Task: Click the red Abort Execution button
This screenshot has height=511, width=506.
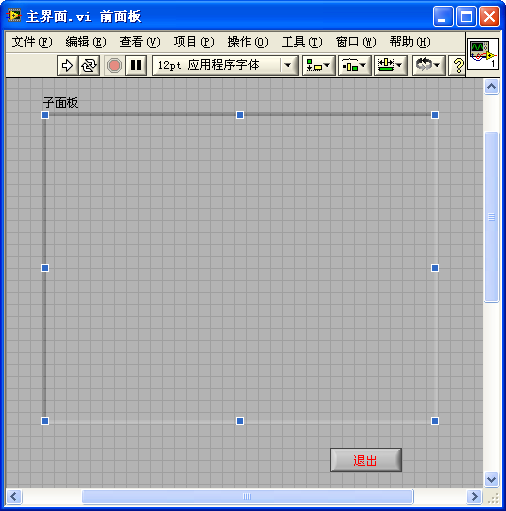Action: click(114, 65)
